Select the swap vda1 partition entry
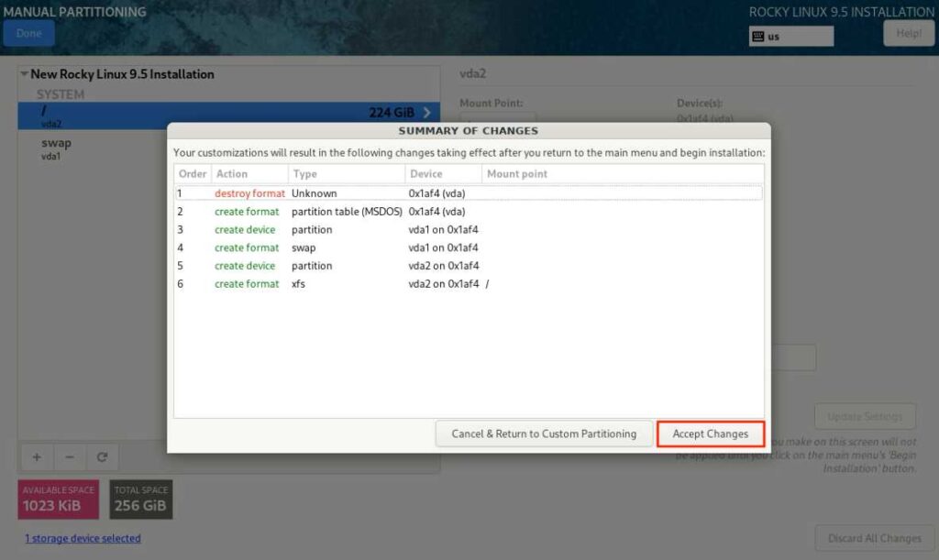This screenshot has height=560, width=939. [228, 148]
